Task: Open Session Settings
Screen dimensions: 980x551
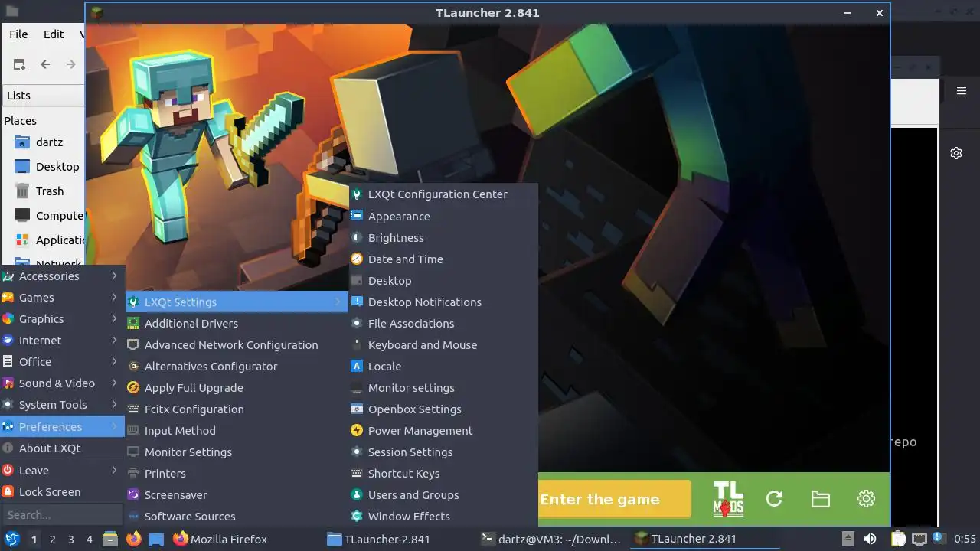Action: click(443, 452)
